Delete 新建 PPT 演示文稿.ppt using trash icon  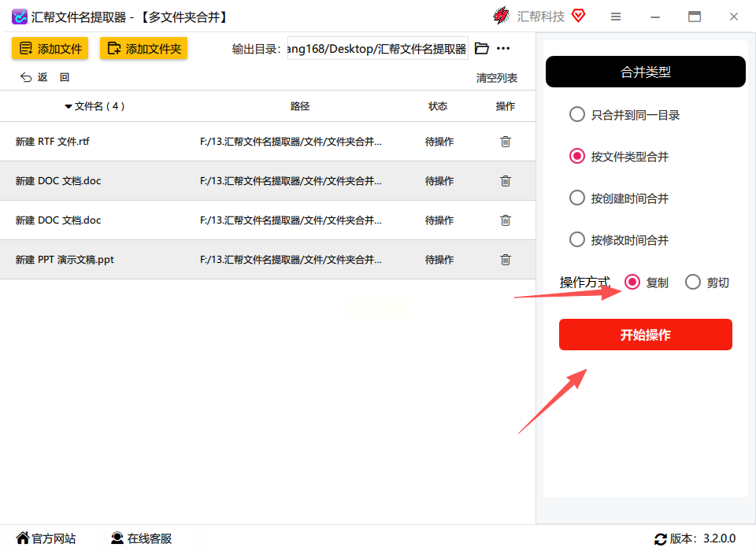coord(506,260)
